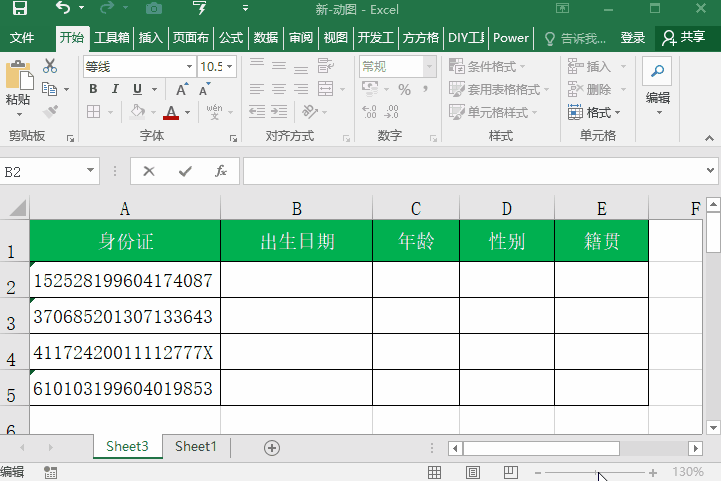Open the Customize Quick Access Toolbar arrow
Viewport: 721px width, 481px height.
coord(246,8)
